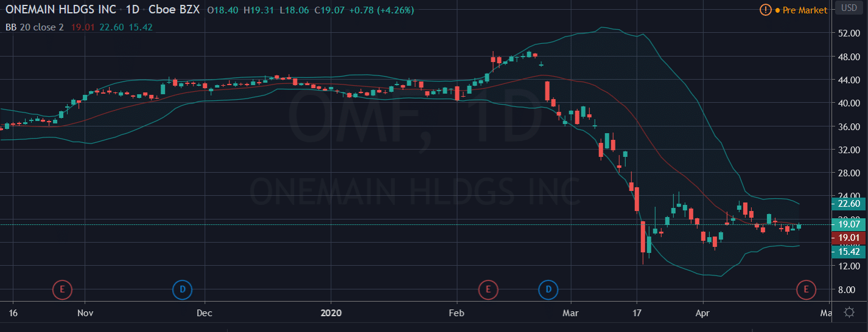This screenshot has width=868, height=332.
Task: Click the 44.00 price axis label
Action: (848, 80)
